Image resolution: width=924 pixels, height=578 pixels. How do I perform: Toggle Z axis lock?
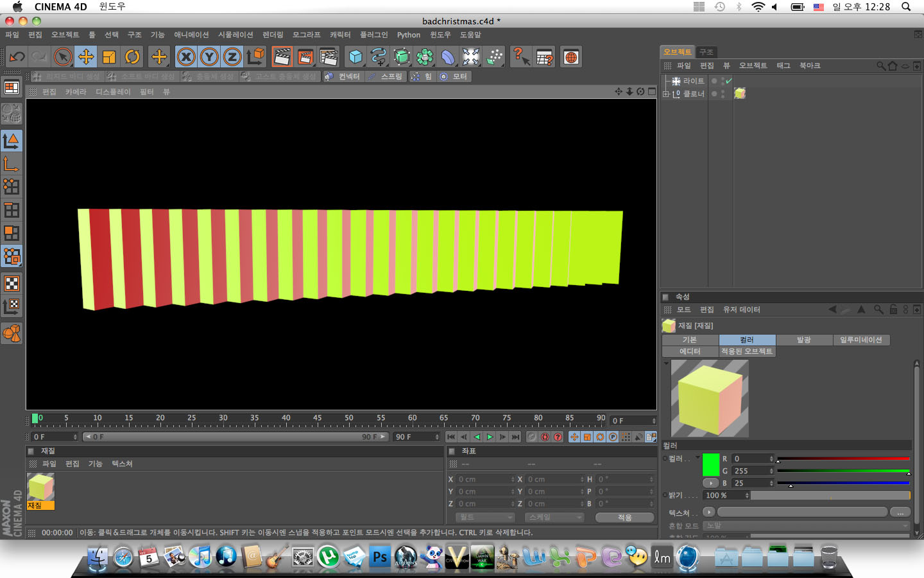pyautogui.click(x=232, y=57)
